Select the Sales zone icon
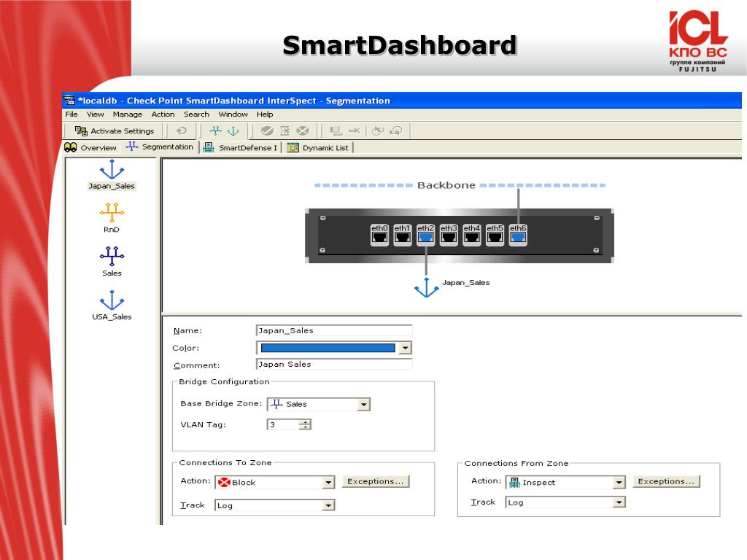 point(112,256)
